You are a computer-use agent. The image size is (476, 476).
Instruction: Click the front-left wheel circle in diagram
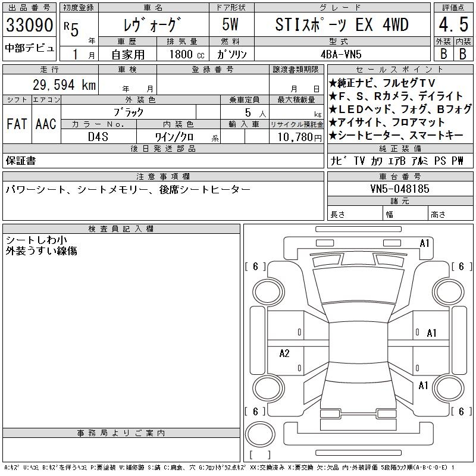tap(268, 293)
